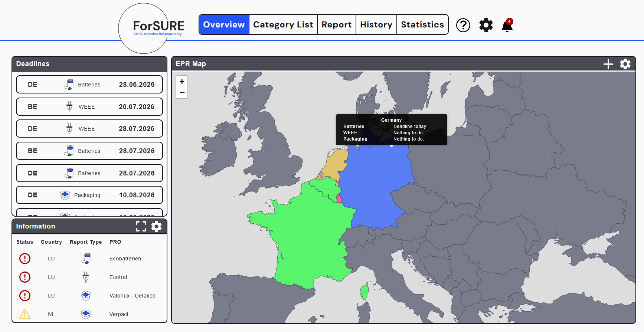Click the plug report type icon for Ecotrel
The width and height of the screenshot is (644, 332).
(86, 277)
